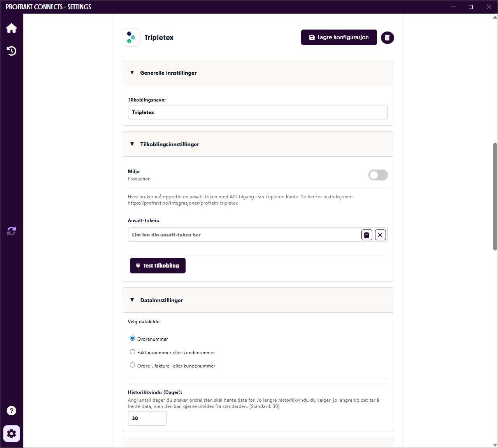
Task: Click the vertical scrollbar thumb
Action: (495, 196)
